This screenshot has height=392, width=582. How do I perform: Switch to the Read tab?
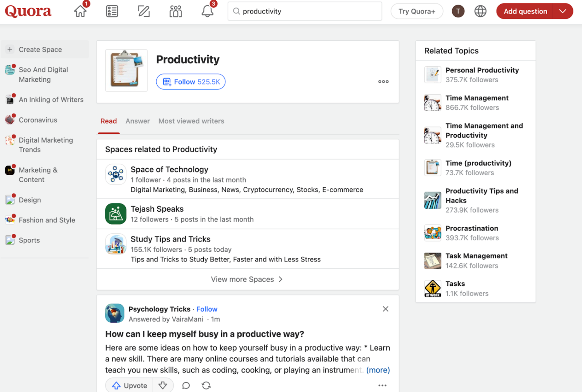109,121
